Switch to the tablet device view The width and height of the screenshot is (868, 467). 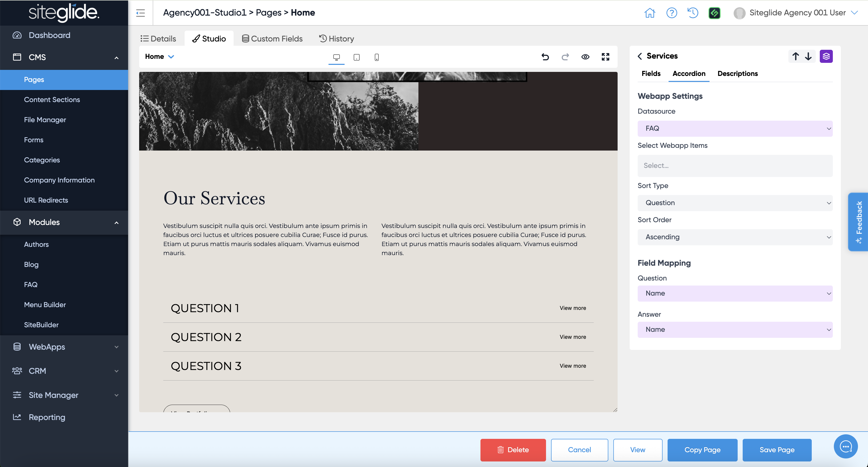tap(356, 57)
